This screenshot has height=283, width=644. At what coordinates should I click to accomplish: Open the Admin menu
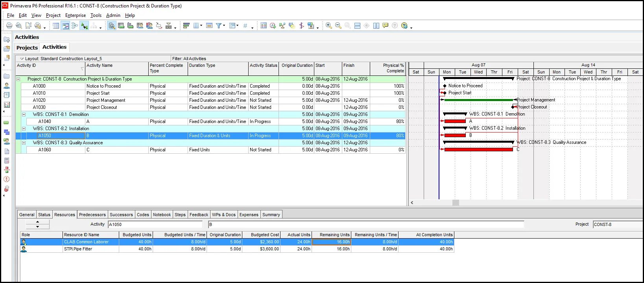[113, 15]
